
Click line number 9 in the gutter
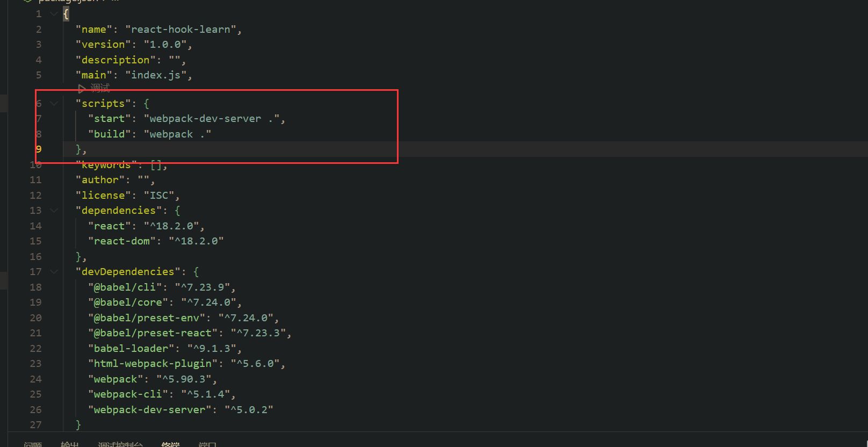click(38, 149)
